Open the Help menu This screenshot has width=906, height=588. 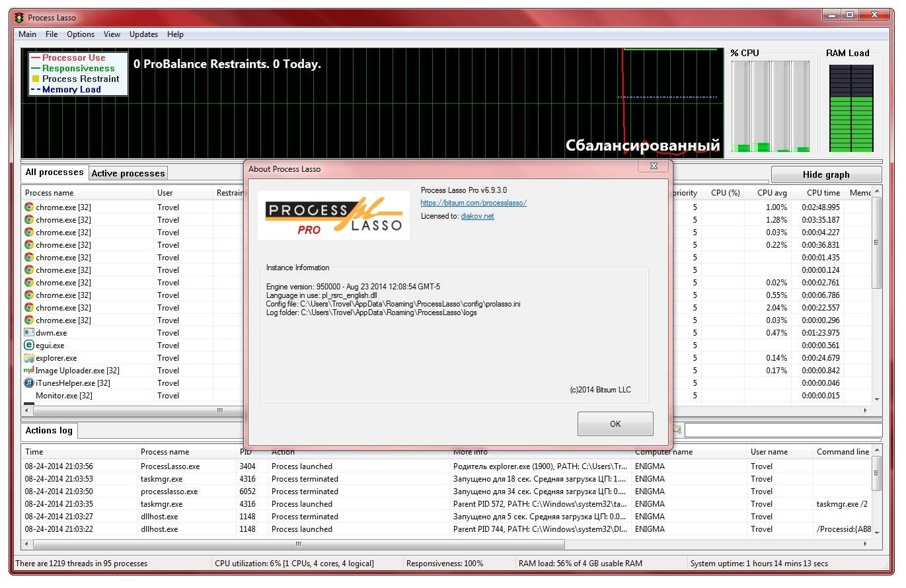coord(175,34)
